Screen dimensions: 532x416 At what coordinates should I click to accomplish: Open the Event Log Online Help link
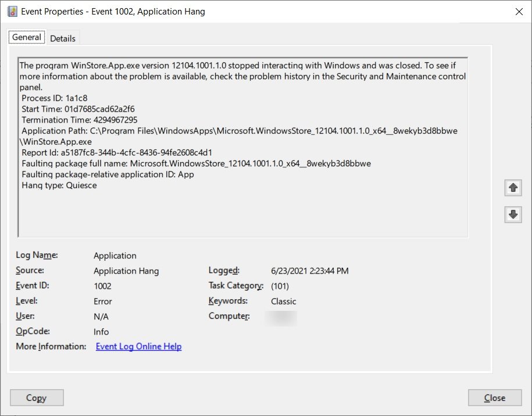[x=138, y=347]
